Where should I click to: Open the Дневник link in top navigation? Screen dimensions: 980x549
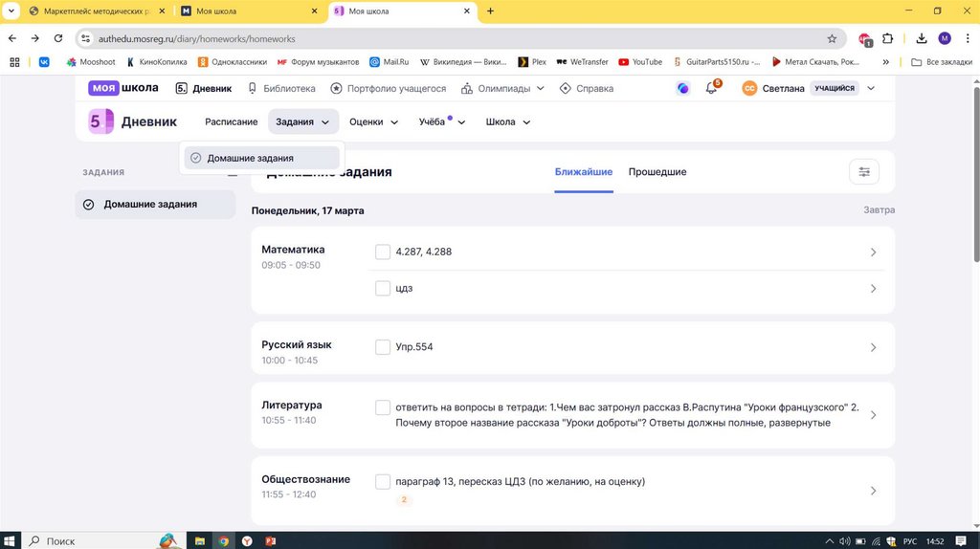[204, 89]
